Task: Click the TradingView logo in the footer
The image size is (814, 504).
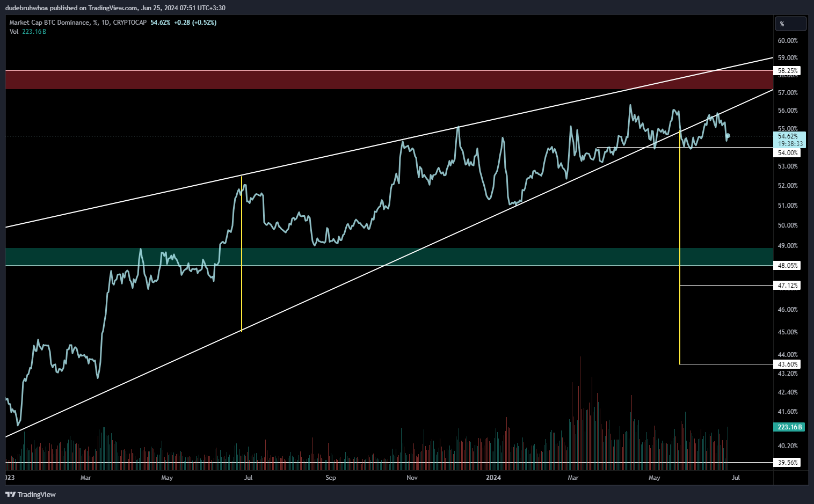Action: pyautogui.click(x=31, y=494)
